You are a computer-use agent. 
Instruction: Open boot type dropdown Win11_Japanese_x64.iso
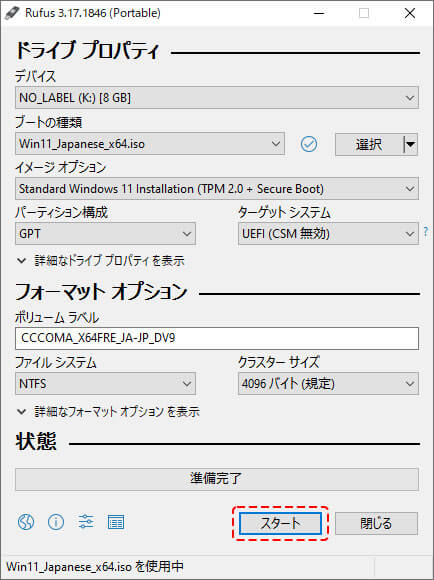point(150,144)
